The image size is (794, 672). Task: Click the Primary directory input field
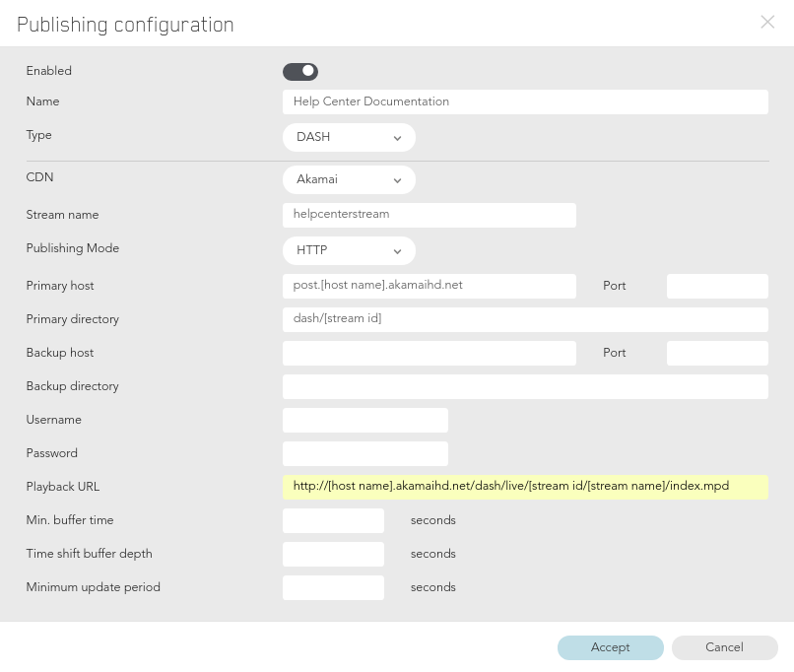click(x=525, y=319)
